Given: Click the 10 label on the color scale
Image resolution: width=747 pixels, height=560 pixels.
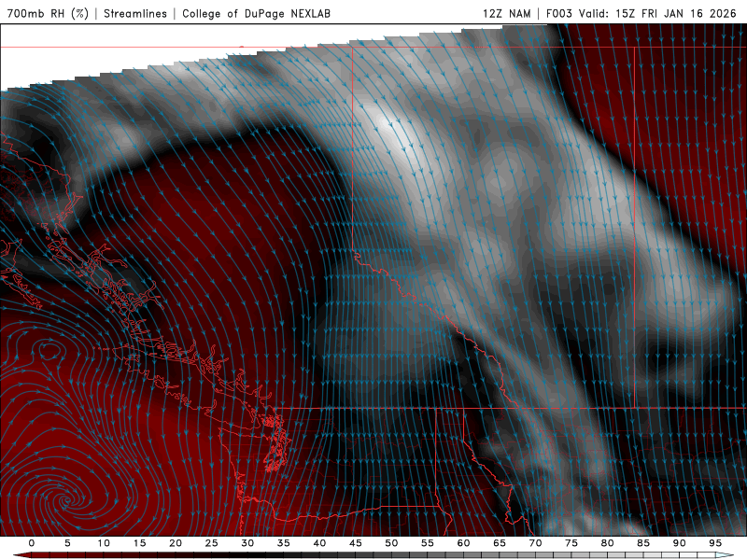Looking at the screenshot, I should pyautogui.click(x=104, y=543).
